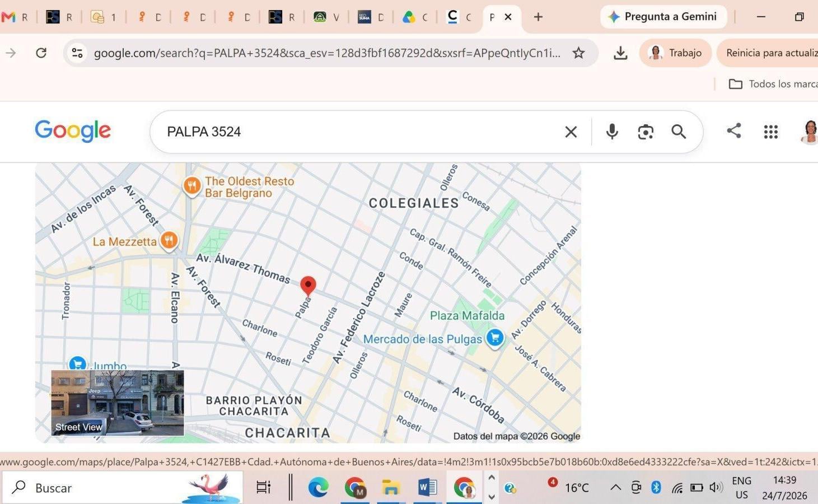Click the Bluetooth tray icon
This screenshot has height=504, width=818.
[x=656, y=487]
